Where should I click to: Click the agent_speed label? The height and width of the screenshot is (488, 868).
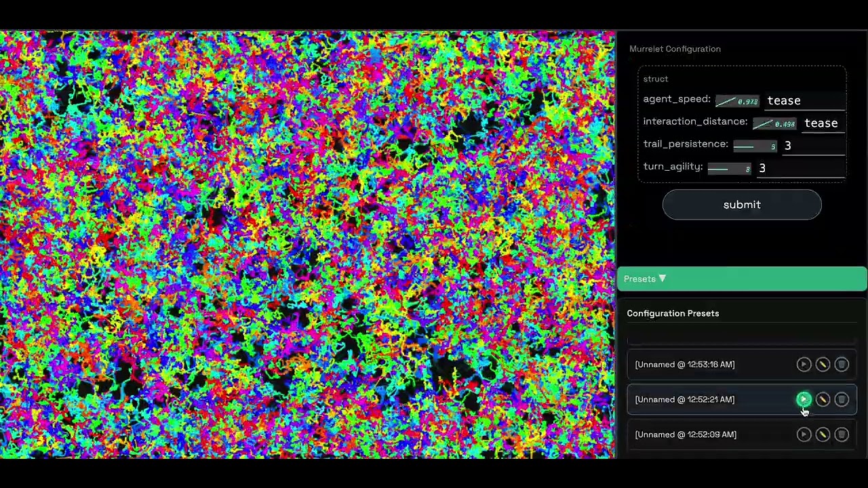[x=677, y=99]
